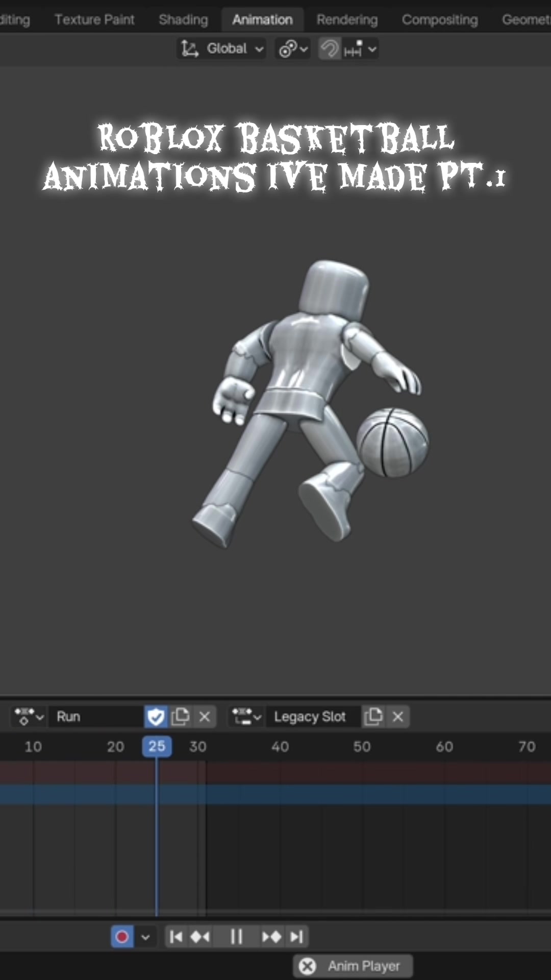Edit the Legacy Slot name field

coord(313,717)
